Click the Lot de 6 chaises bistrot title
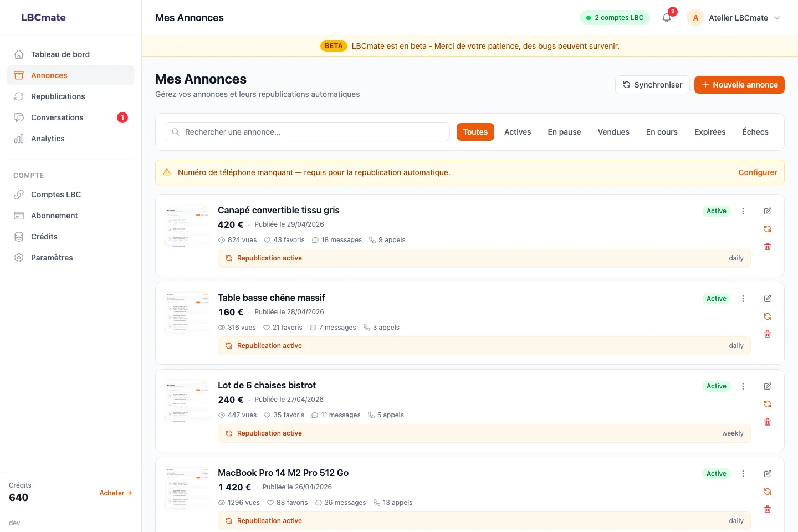 267,385
